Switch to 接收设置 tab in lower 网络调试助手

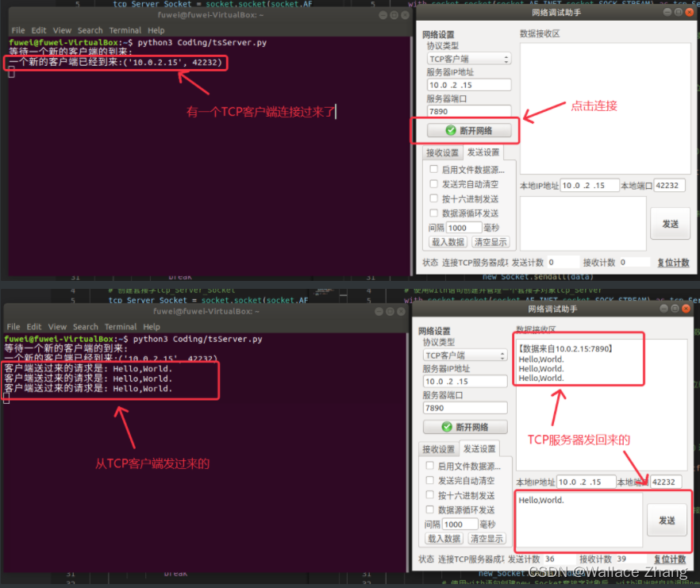click(438, 449)
